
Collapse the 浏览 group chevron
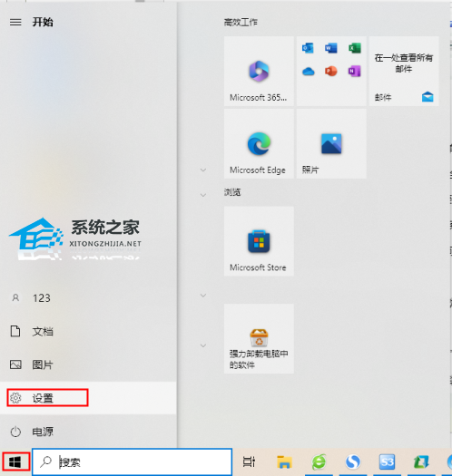(203, 195)
